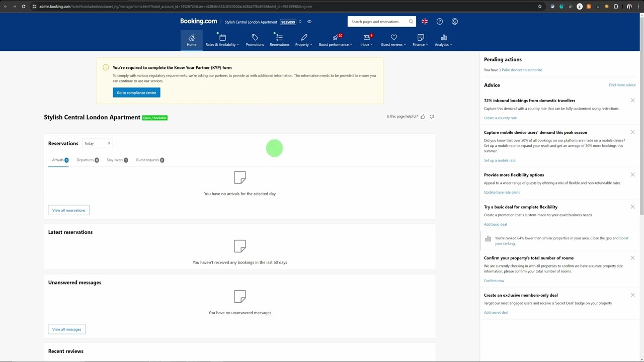Viewport: 644px width, 362px height.
Task: Open the UK flag language selector
Action: tap(425, 22)
